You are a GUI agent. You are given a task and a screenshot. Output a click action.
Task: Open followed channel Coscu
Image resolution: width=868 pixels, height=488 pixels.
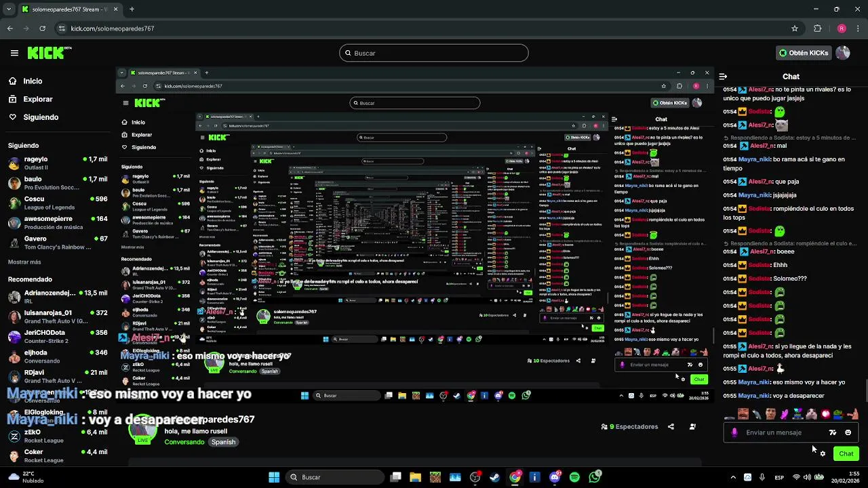tap(58, 203)
